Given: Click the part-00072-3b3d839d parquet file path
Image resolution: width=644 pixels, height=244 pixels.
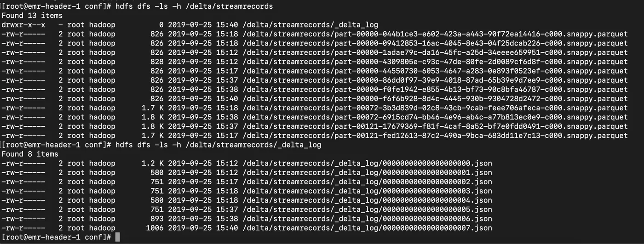Looking at the screenshot, I should 435,108.
